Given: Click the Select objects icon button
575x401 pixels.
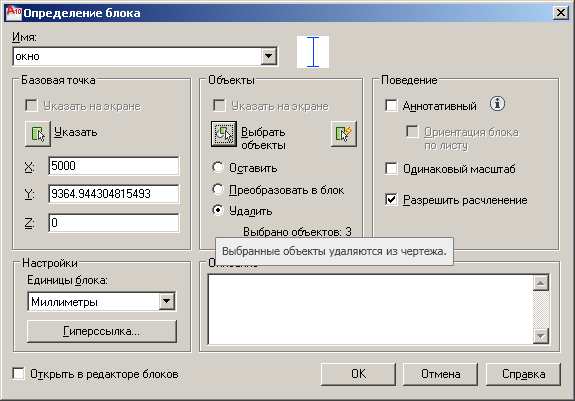Looking at the screenshot, I should (x=224, y=134).
